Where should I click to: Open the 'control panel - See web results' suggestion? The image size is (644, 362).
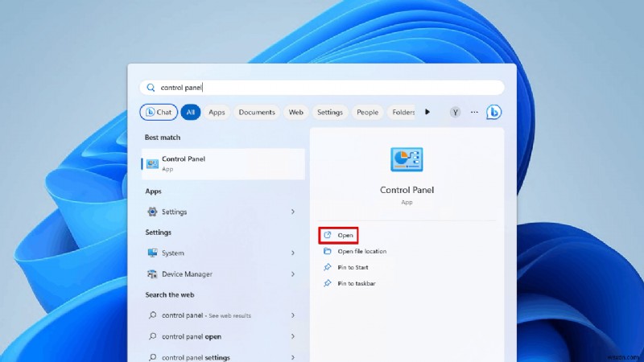coord(223,315)
